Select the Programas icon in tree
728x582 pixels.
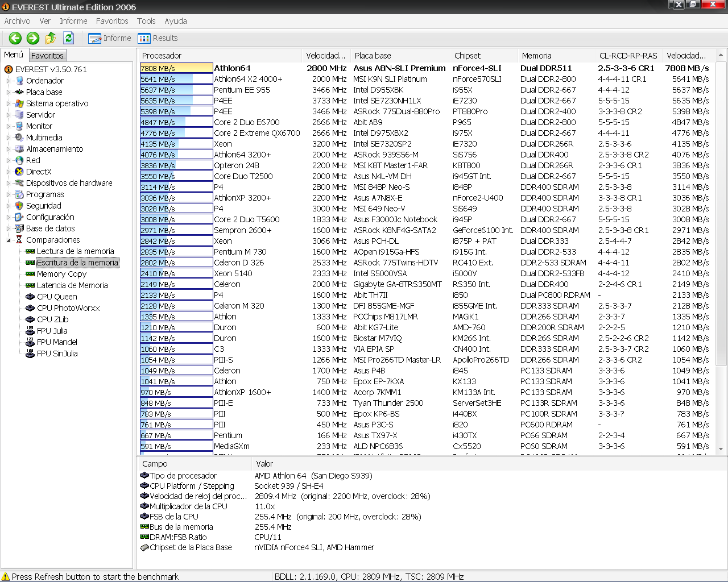pos(19,194)
